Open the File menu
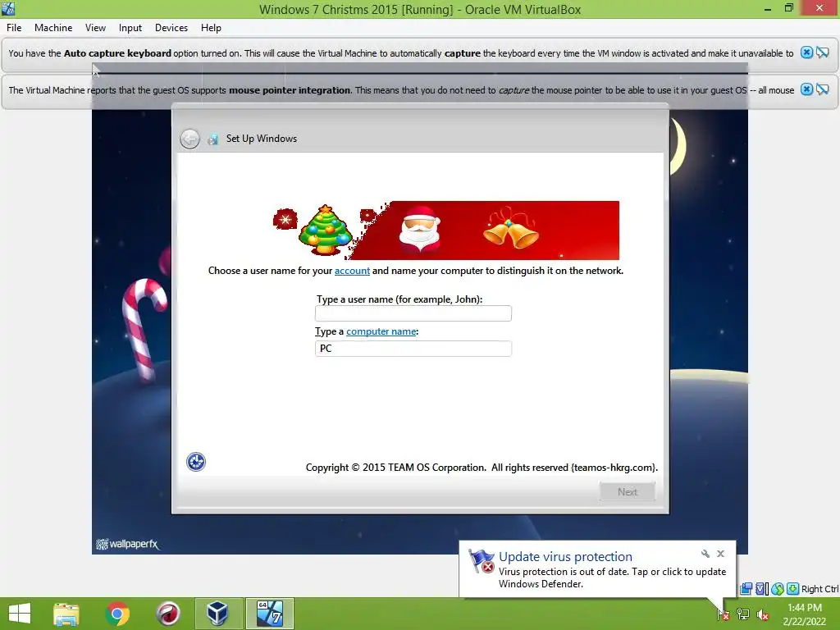 coord(14,28)
